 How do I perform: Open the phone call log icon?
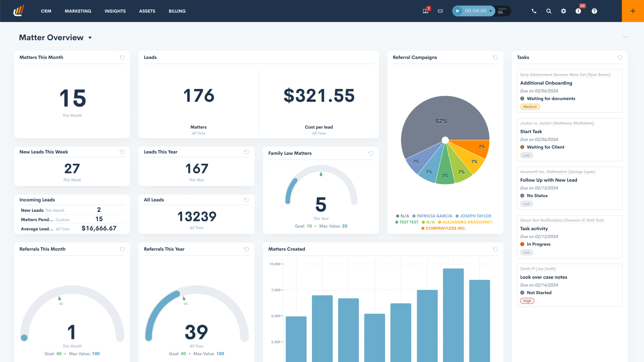(534, 11)
